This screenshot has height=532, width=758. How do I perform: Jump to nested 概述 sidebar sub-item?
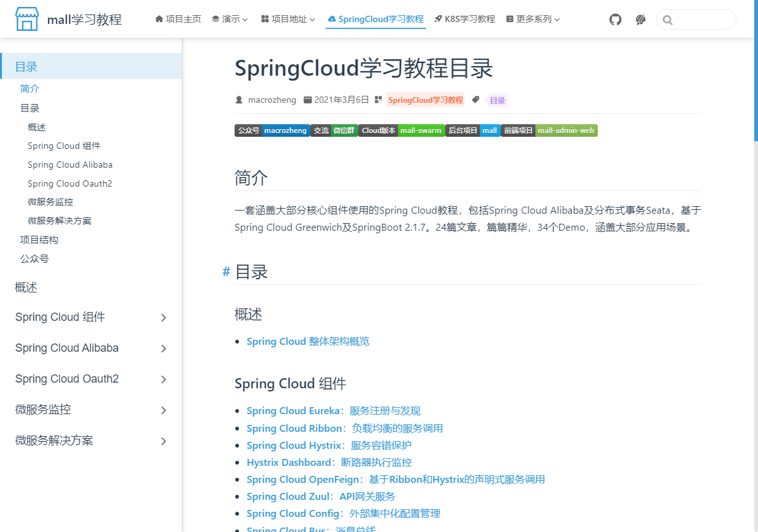click(x=37, y=127)
